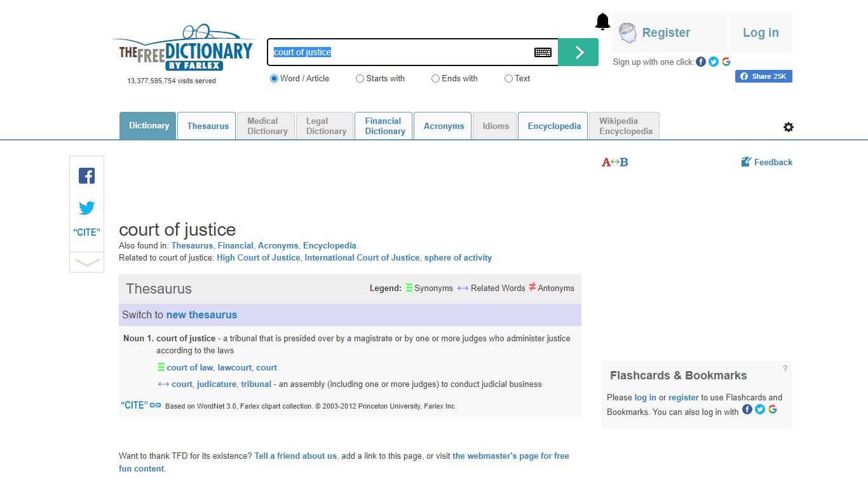The image size is (868, 488).
Task: Click Tell a friend about us link
Action: tap(295, 456)
